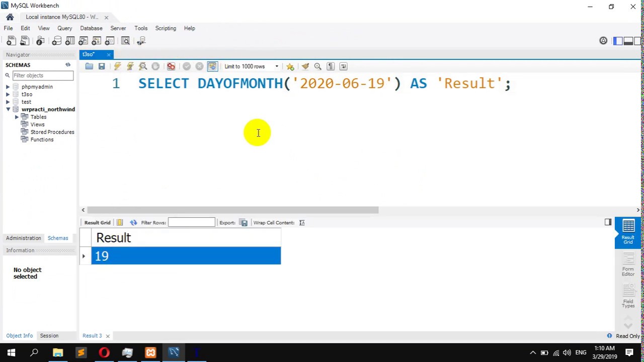Open the Query menu
The width and height of the screenshot is (644, 362).
coord(64,28)
